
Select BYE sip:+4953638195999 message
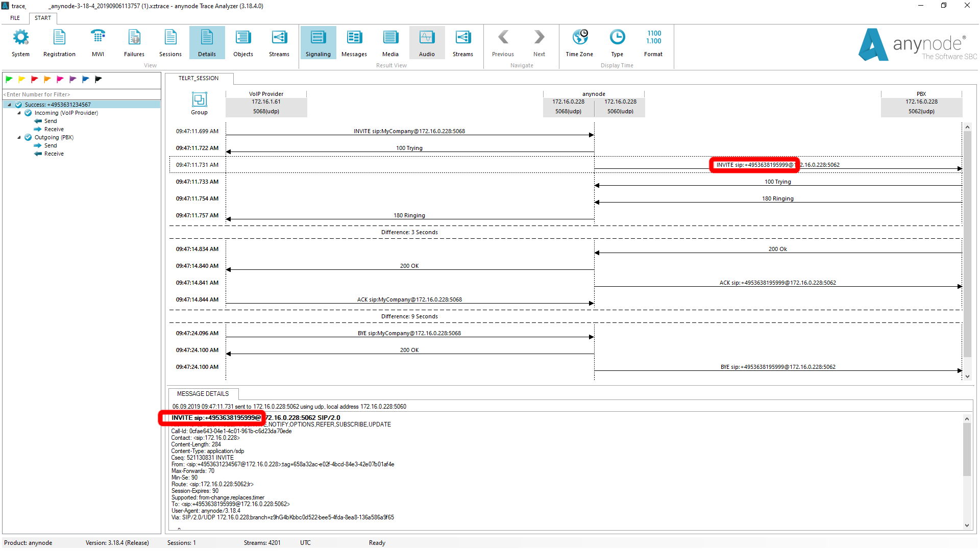click(778, 367)
